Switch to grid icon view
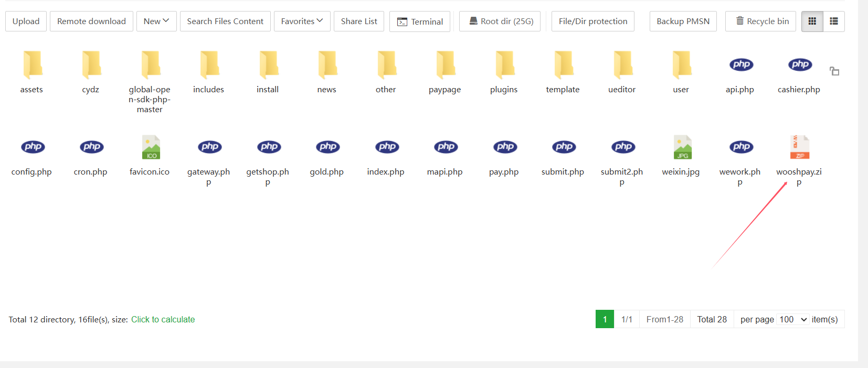 (x=812, y=21)
